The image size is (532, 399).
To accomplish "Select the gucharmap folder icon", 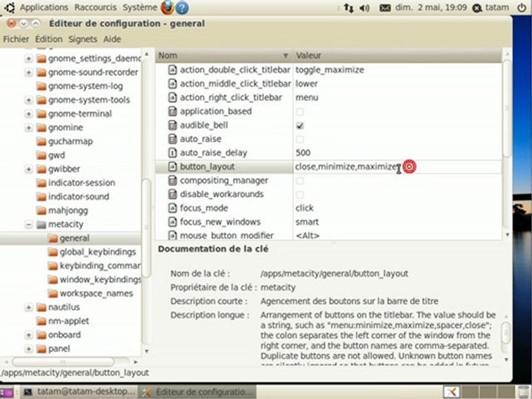I will click(41, 141).
